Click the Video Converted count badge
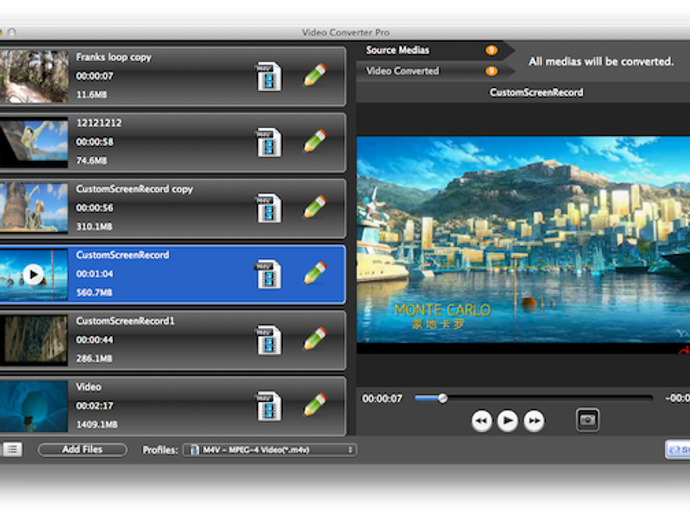Viewport: 690px width, 518px height. [x=492, y=71]
